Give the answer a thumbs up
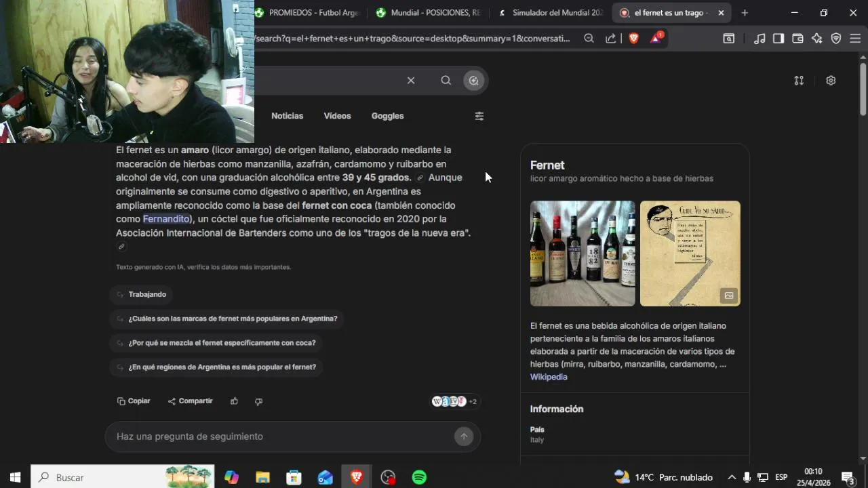The width and height of the screenshot is (868, 488). [x=234, y=401]
